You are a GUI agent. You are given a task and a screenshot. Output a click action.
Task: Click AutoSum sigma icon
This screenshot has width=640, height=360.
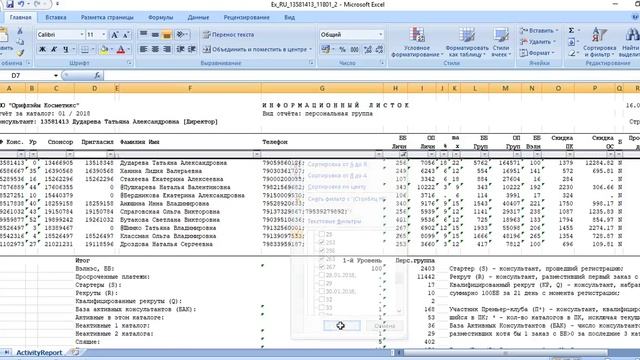point(571,31)
